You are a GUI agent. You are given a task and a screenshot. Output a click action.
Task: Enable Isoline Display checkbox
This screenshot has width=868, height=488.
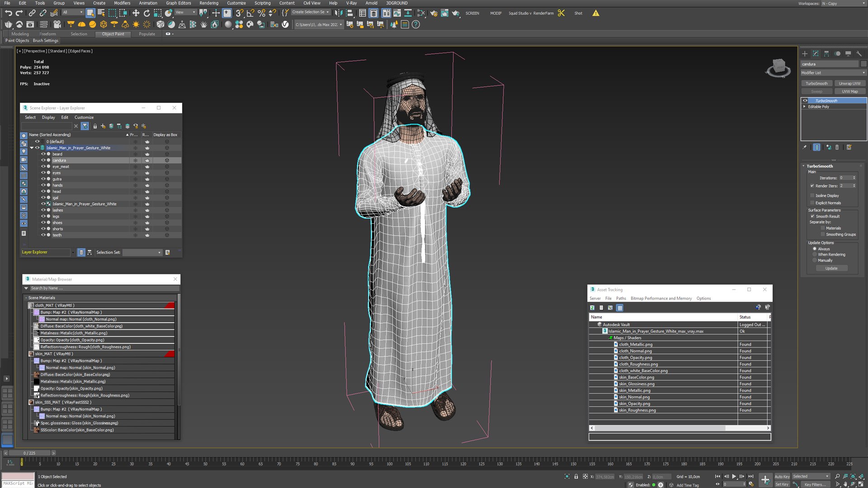(x=812, y=196)
